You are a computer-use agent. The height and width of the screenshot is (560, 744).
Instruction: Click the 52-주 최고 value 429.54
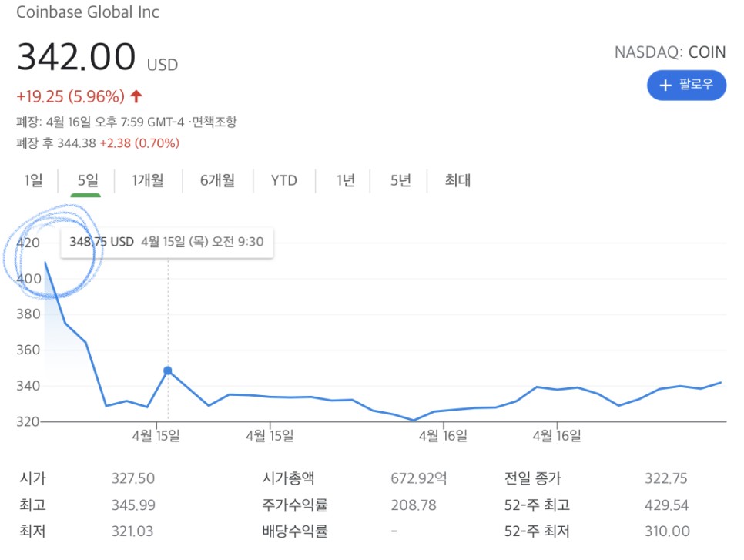(667, 505)
